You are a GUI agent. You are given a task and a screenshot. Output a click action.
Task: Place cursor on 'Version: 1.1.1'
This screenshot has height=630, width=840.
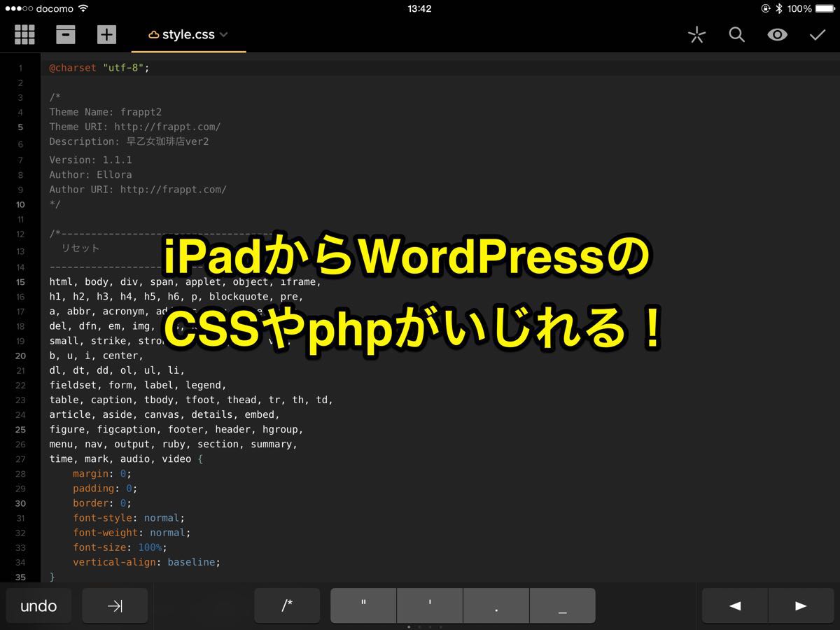(90, 160)
